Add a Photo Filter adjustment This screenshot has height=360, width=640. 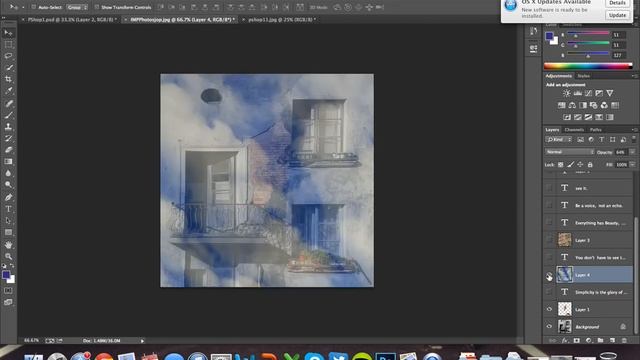pos(593,105)
